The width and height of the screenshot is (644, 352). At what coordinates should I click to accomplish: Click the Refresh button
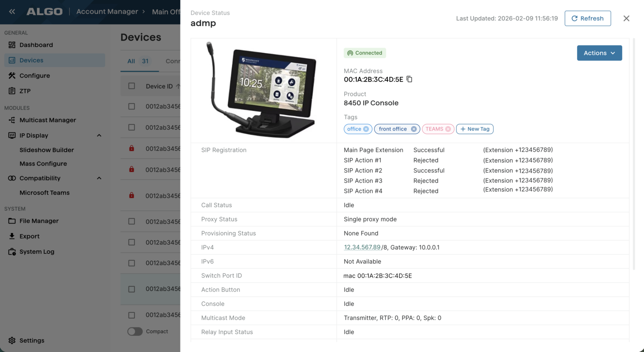coord(587,19)
